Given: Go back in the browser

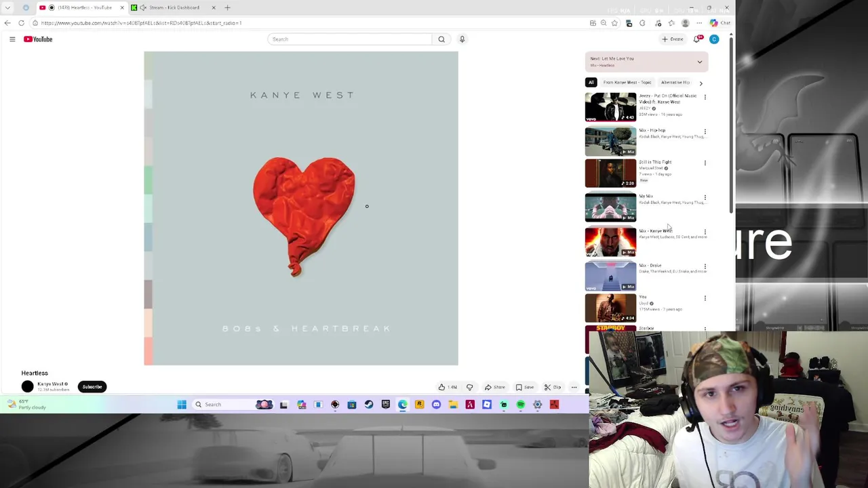Looking at the screenshot, I should coord(7,23).
